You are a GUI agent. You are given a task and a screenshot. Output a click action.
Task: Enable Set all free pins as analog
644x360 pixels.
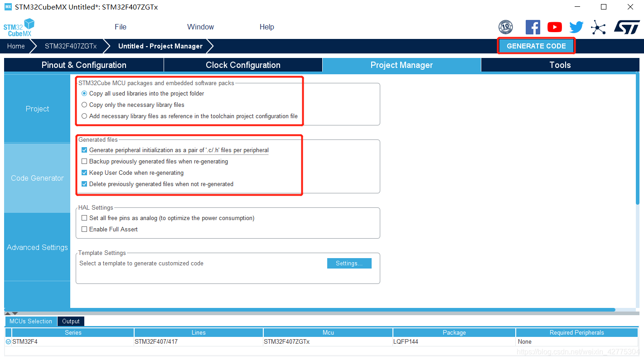pos(84,218)
